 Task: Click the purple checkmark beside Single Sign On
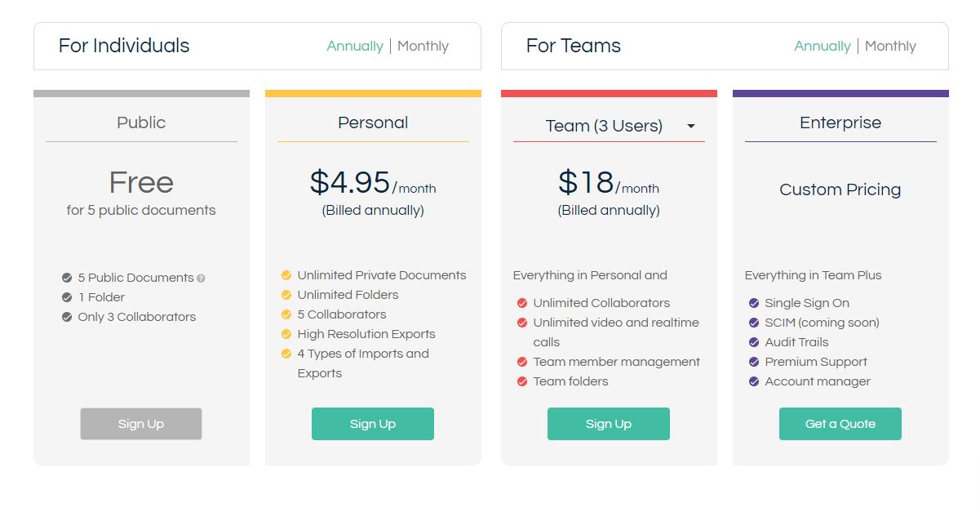click(754, 303)
